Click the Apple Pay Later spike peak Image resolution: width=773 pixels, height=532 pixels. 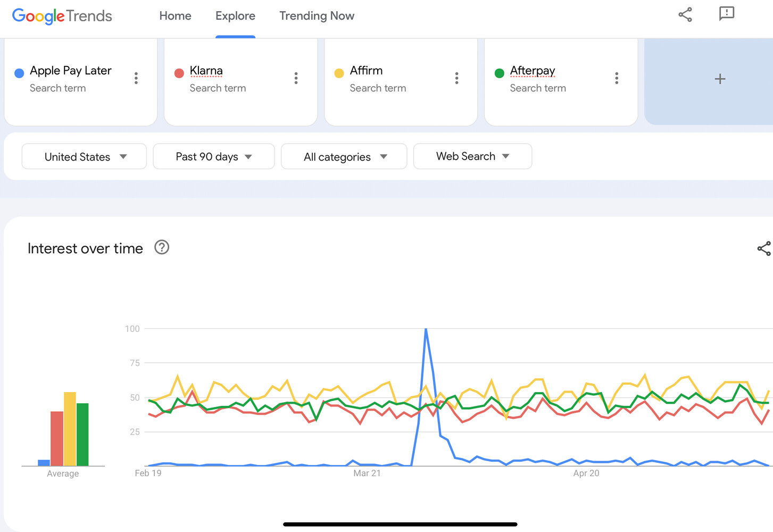click(x=426, y=329)
